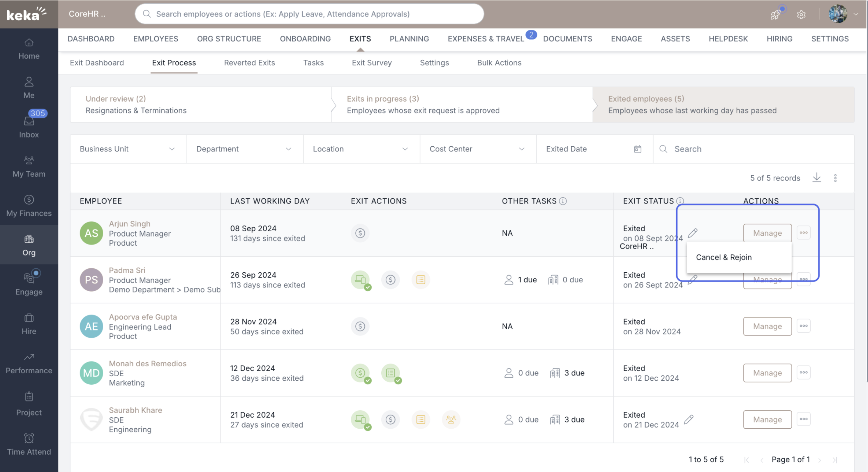Open My Finances in sidebar
Image resolution: width=868 pixels, height=472 pixels.
29,206
